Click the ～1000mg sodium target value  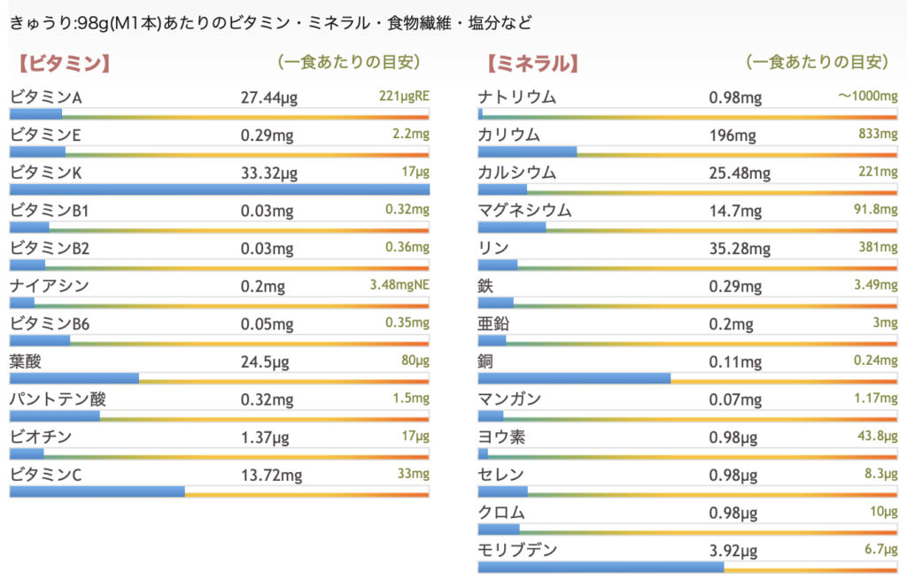(x=867, y=97)
